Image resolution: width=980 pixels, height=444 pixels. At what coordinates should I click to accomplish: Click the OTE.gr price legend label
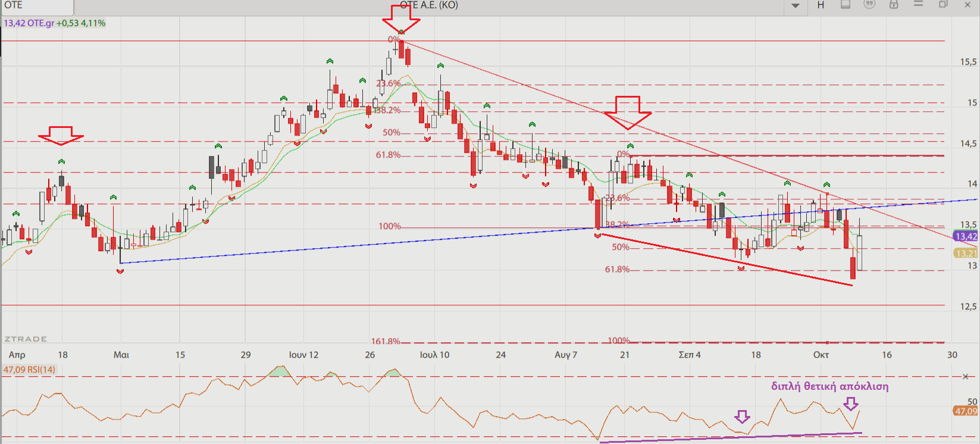55,23
